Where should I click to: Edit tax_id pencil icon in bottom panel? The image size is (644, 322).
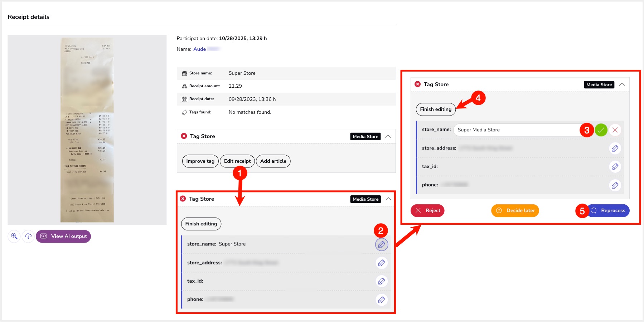tap(381, 281)
